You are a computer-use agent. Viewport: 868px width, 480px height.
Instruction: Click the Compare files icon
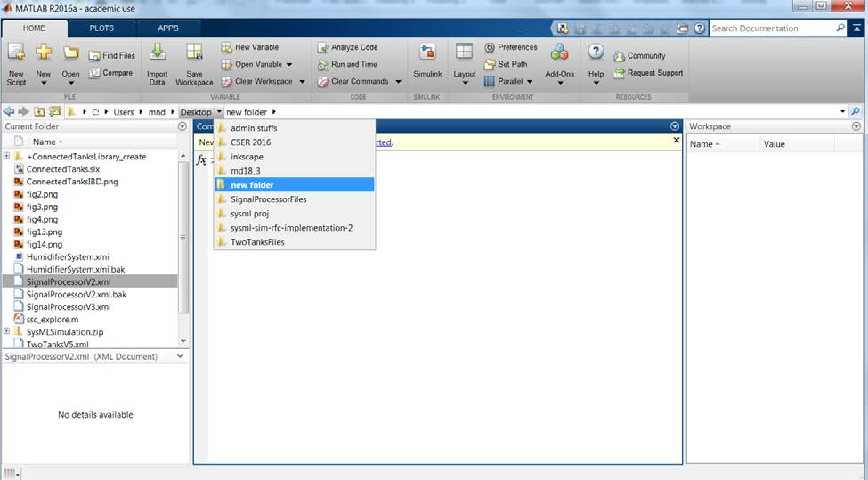[94, 74]
